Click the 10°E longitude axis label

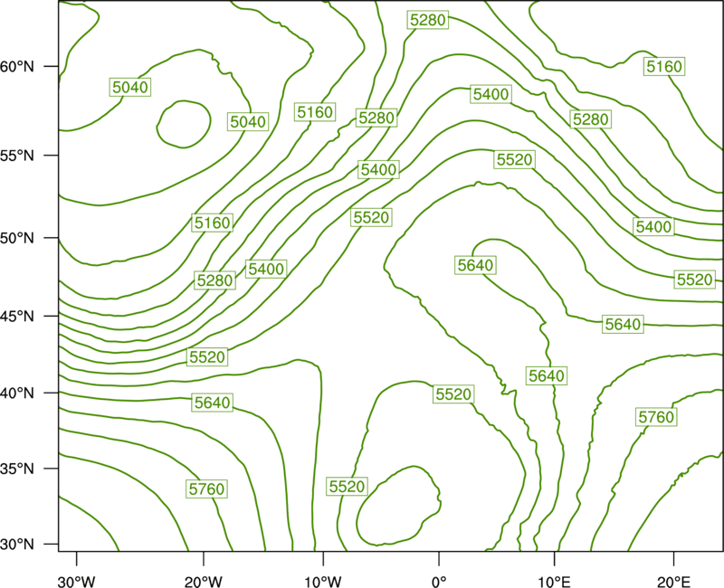(x=554, y=582)
